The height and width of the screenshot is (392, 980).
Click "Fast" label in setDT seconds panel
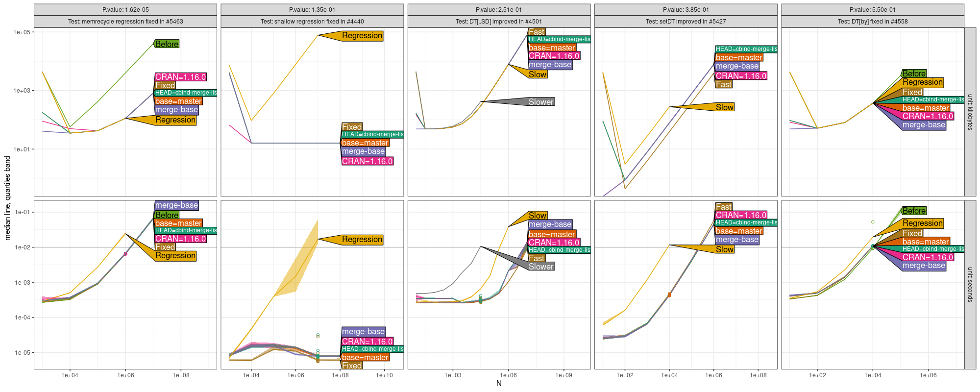tap(724, 207)
